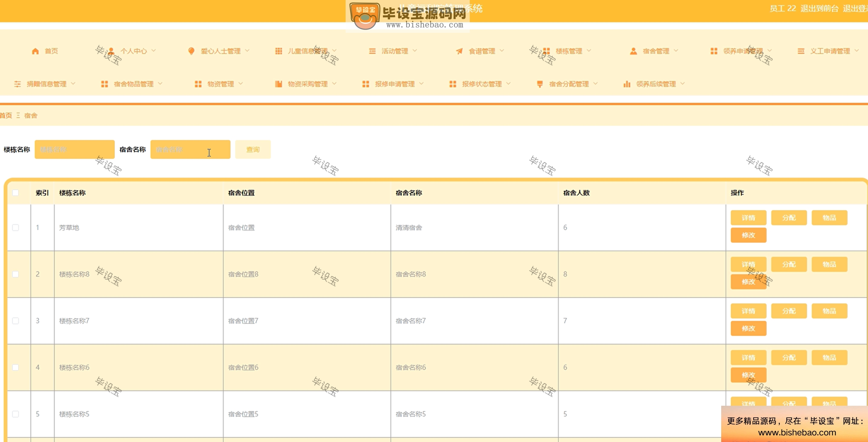
Task: Expand the 物资管理 chevron
Action: [x=241, y=84]
